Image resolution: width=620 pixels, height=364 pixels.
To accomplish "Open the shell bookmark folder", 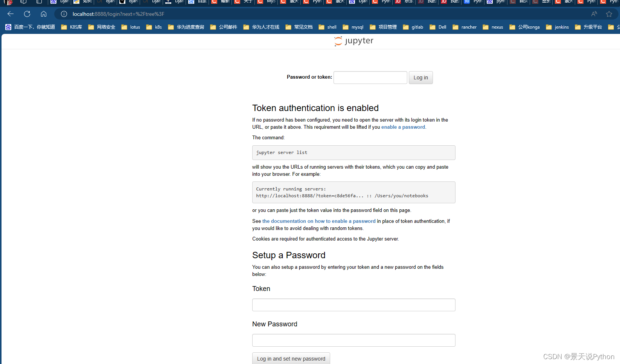I will [x=328, y=27].
